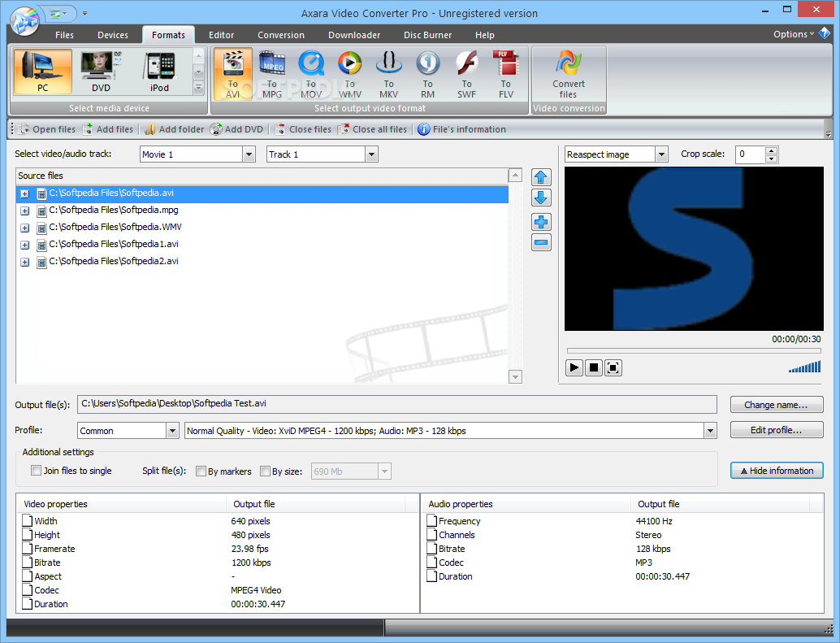Expand Softpedia1.avi source file node
840x643 pixels.
(x=24, y=245)
